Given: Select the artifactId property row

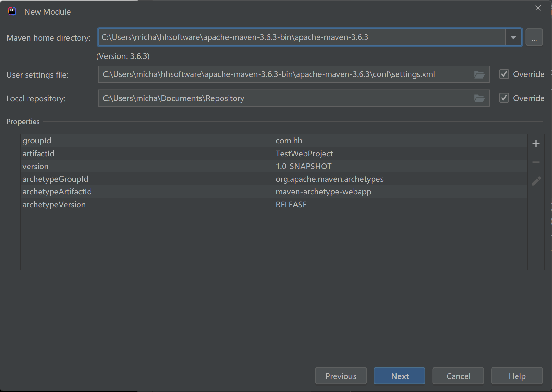Looking at the screenshot, I should coord(274,154).
